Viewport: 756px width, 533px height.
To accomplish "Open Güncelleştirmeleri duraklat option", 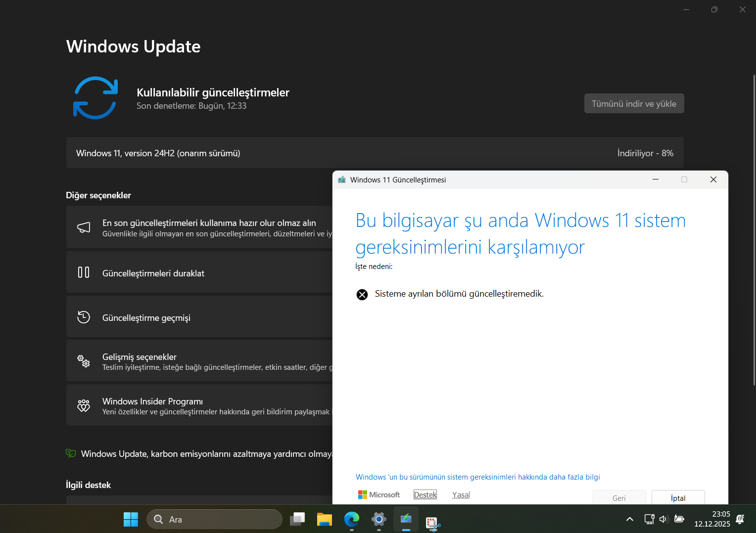I will 199,272.
